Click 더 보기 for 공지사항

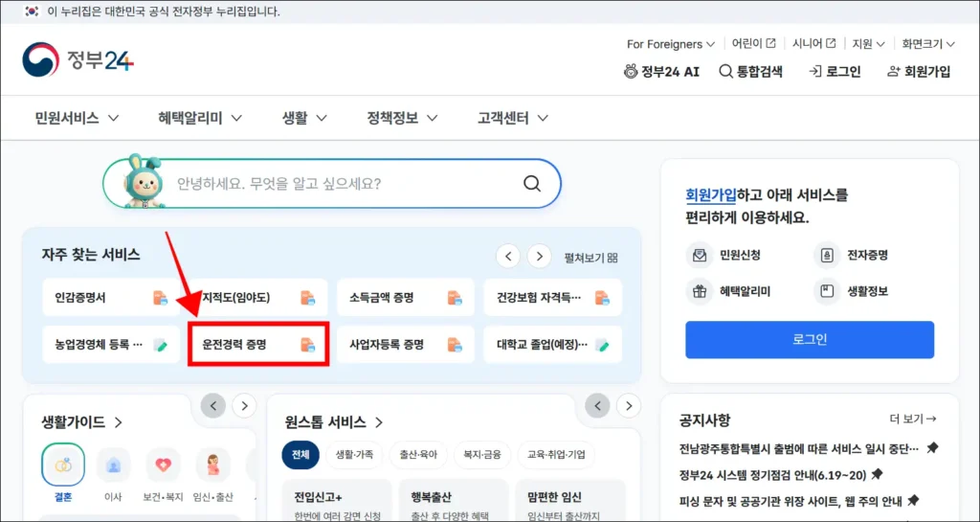913,419
